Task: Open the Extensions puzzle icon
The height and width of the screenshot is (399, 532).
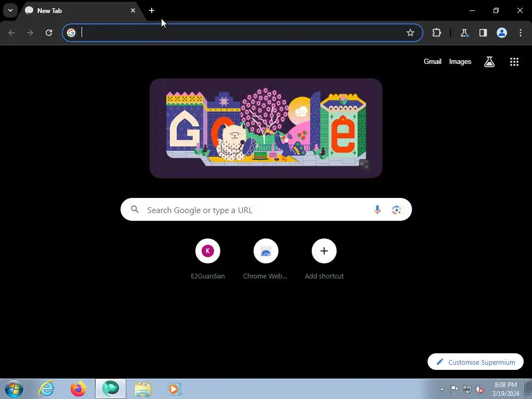Action: (436, 33)
